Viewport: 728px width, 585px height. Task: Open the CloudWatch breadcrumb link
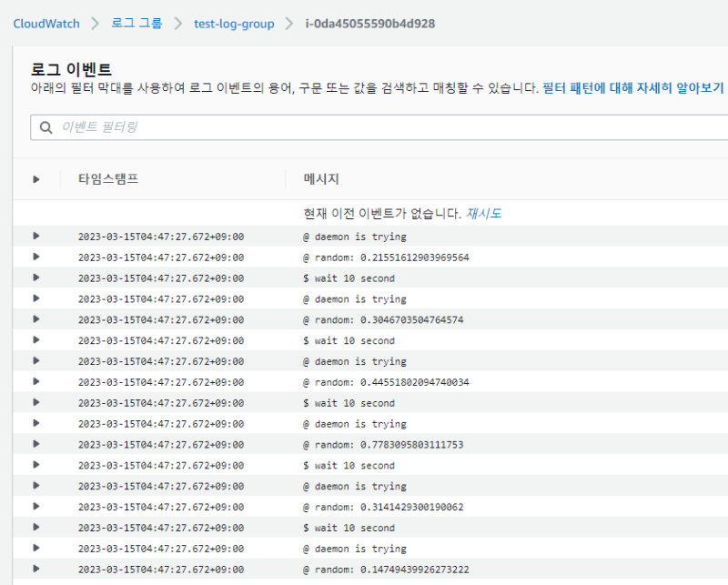click(x=45, y=24)
